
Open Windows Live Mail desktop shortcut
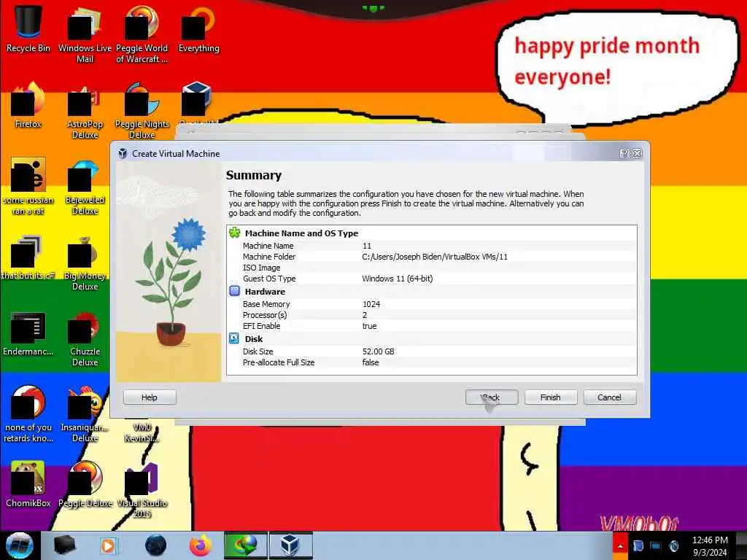pos(85,34)
